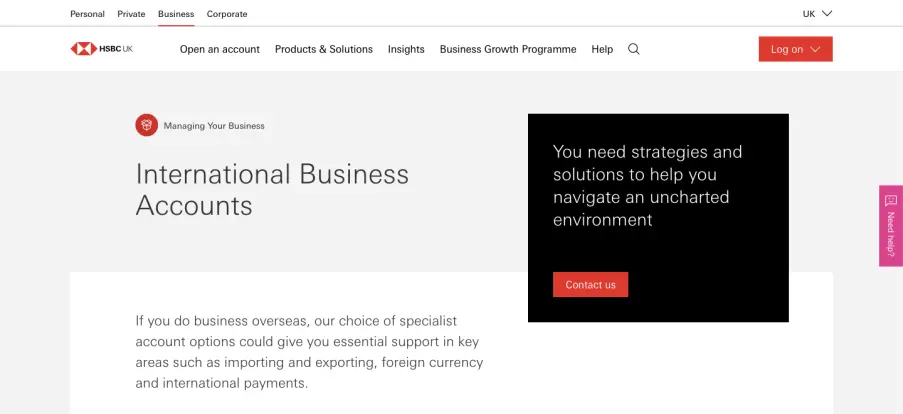Image resolution: width=903 pixels, height=414 pixels.
Task: Click the HSBC UK hexagon logo
Action: tap(84, 49)
